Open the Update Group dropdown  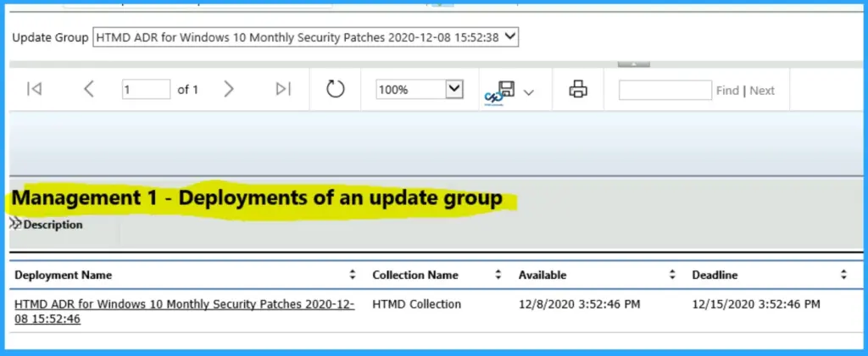tap(305, 37)
